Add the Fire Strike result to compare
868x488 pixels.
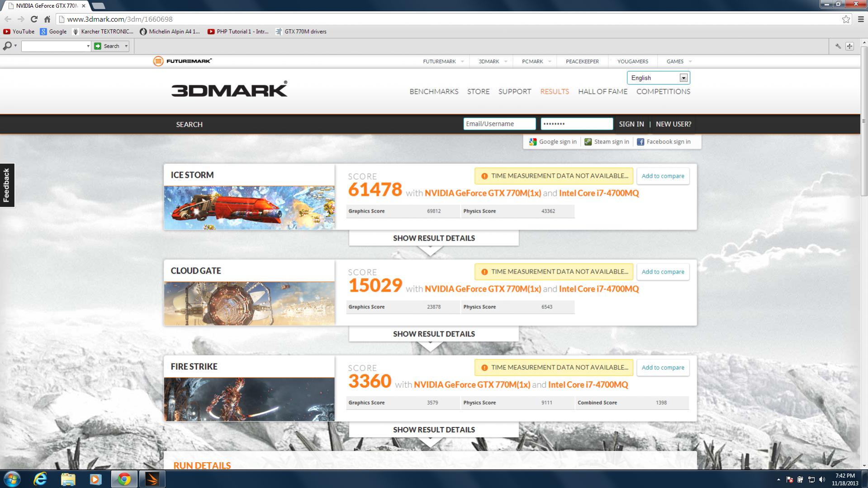(x=663, y=368)
